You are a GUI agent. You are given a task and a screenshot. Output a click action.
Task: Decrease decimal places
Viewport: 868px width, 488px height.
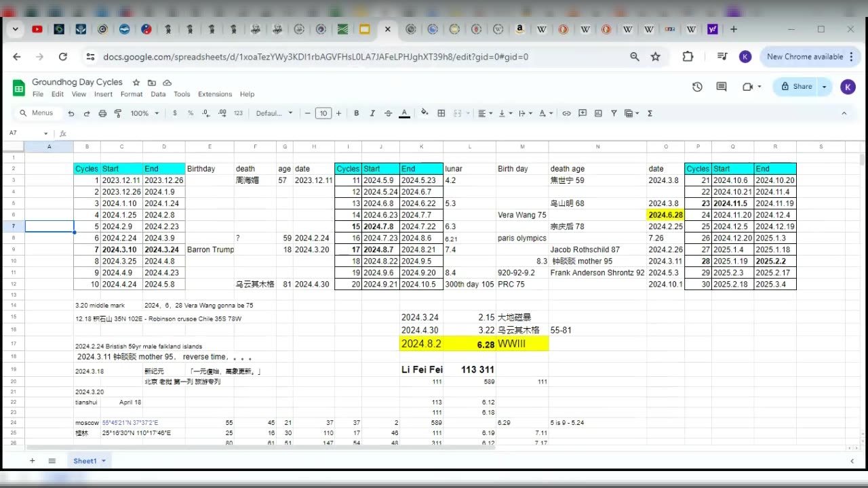pos(205,113)
